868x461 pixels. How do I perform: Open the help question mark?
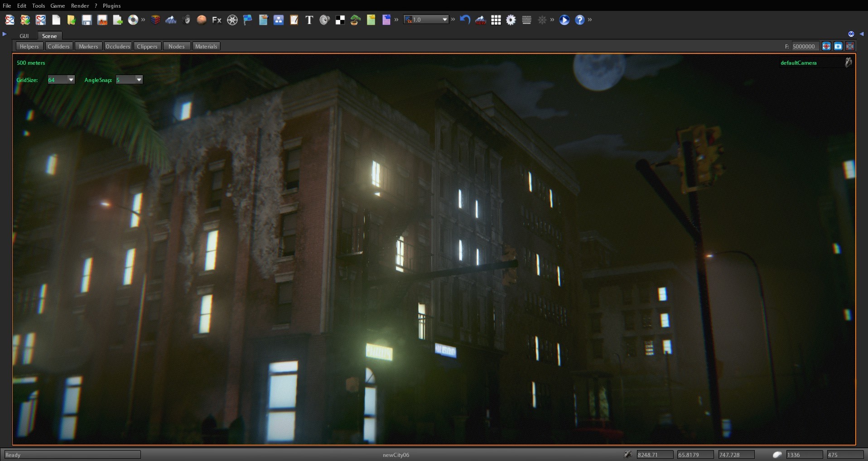click(x=579, y=20)
